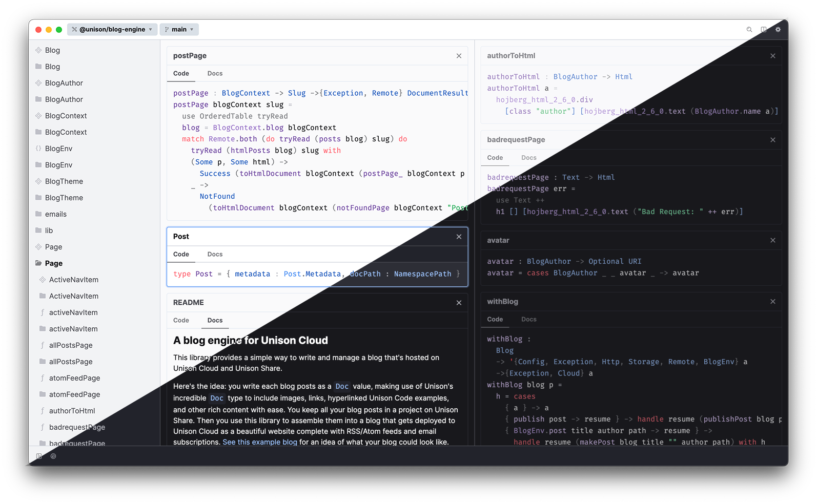Image resolution: width=817 pixels, height=504 pixels.
Task: Collapse the open Page folder in the sidebar
Action: click(53, 263)
